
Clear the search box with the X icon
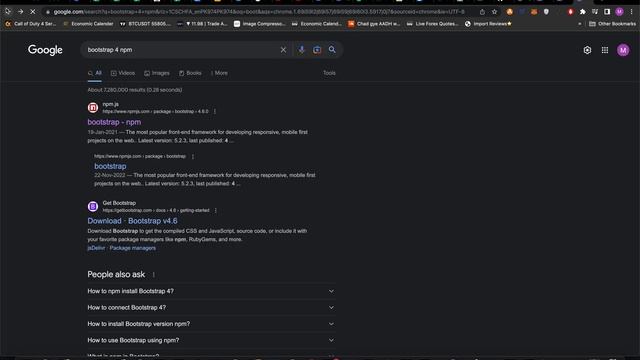[x=283, y=50]
